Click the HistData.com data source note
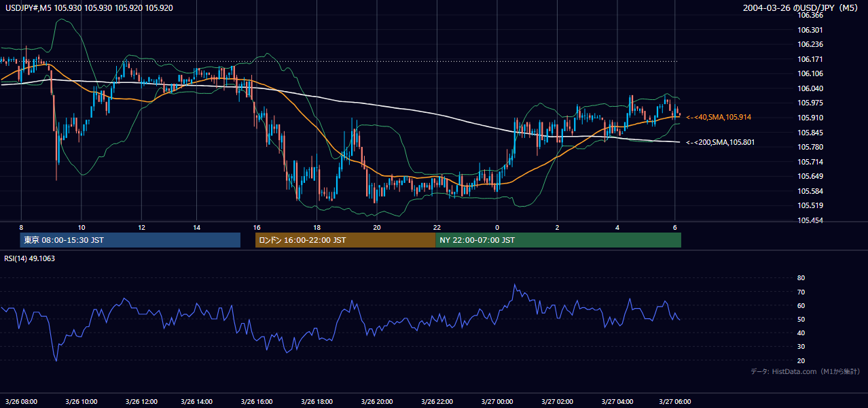868x408 pixels. click(806, 371)
